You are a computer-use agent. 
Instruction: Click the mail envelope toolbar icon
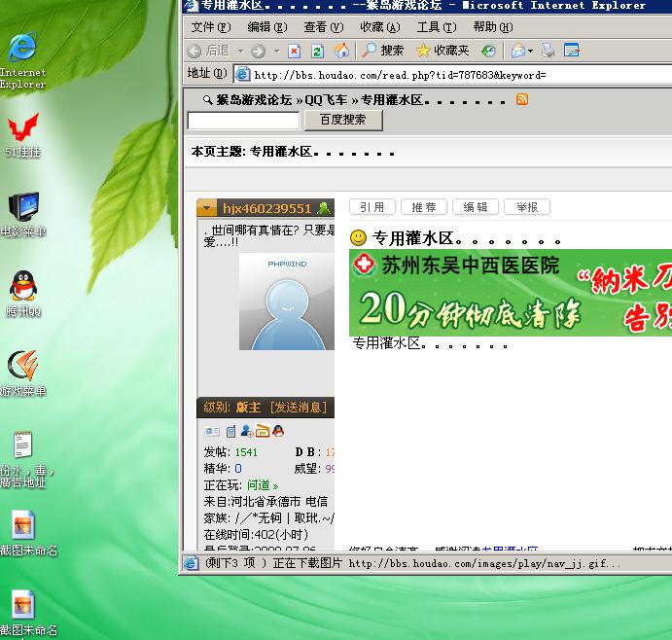pyautogui.click(x=518, y=51)
